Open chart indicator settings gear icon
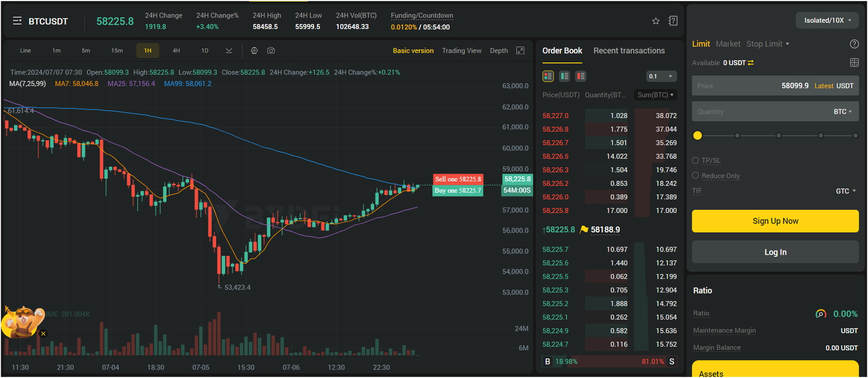The height and width of the screenshot is (378, 868). 254,51
